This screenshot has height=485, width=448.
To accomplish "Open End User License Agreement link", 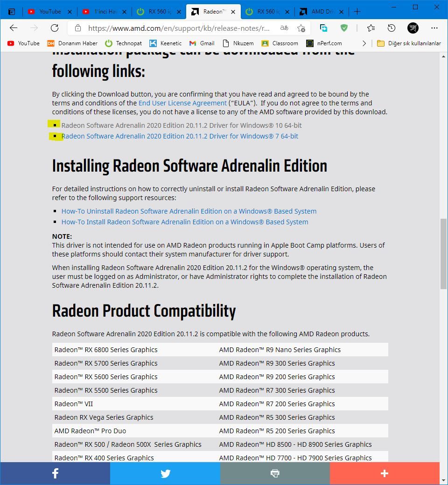I will coord(182,103).
